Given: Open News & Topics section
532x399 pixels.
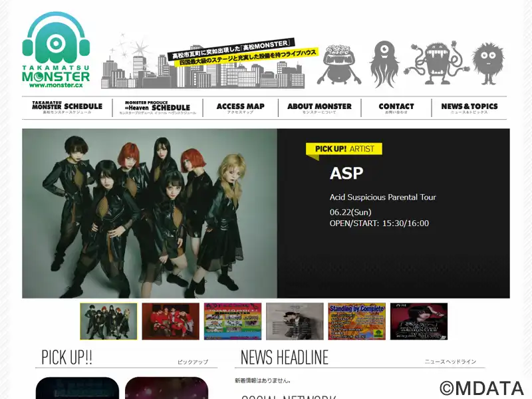Looking at the screenshot, I should [469, 108].
